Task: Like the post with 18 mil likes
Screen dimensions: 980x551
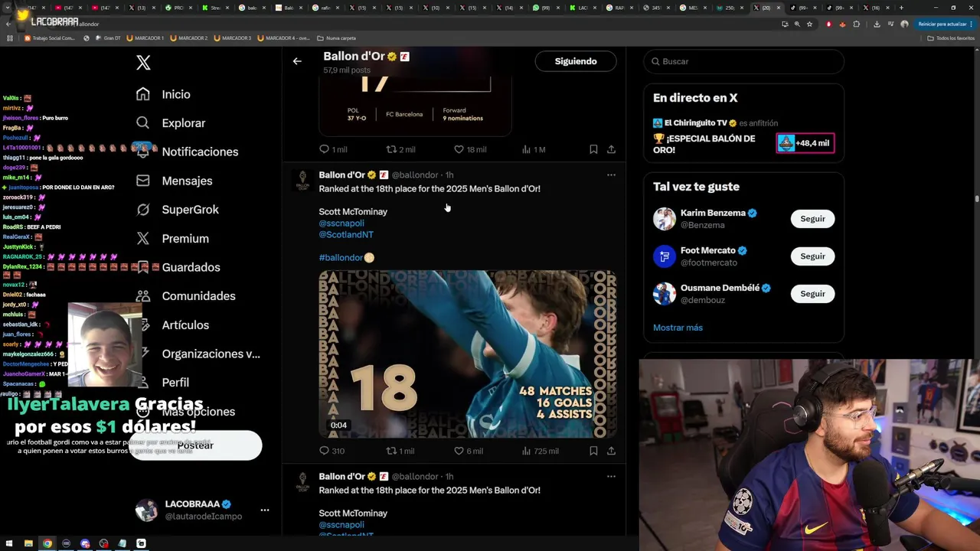Action: (x=470, y=149)
